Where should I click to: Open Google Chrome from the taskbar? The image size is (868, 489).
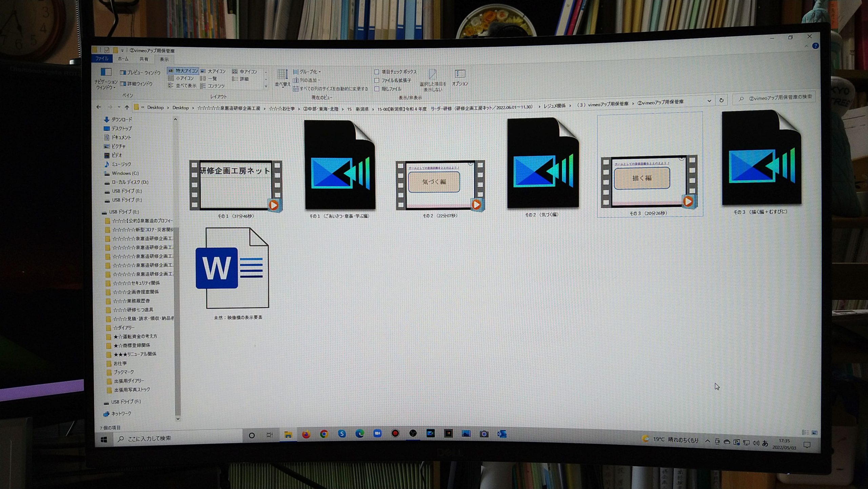324,434
